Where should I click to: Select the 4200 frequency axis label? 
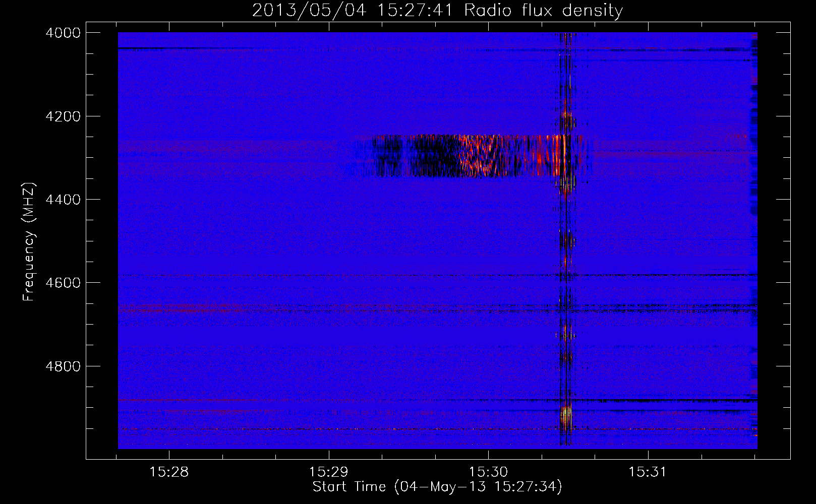pyautogui.click(x=63, y=116)
